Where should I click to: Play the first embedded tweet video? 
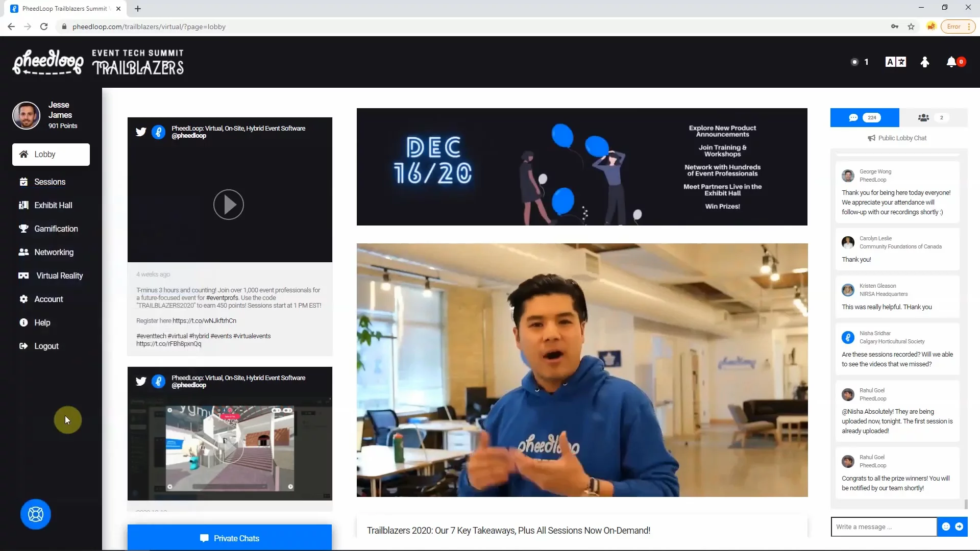pyautogui.click(x=228, y=205)
